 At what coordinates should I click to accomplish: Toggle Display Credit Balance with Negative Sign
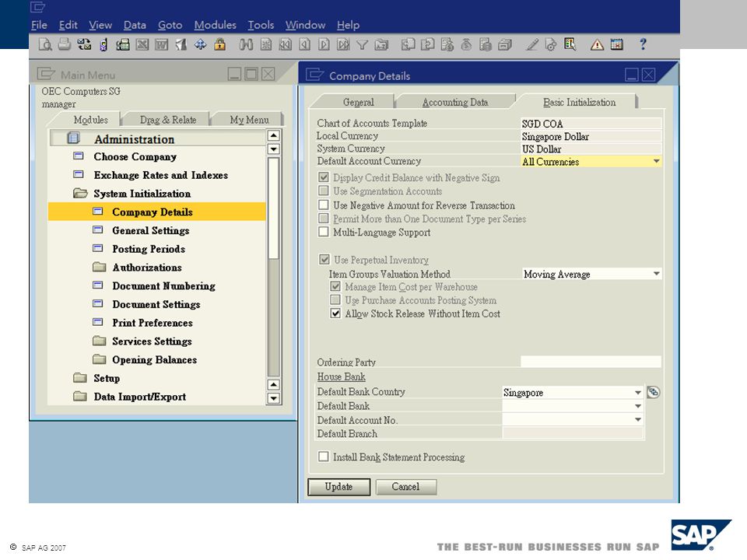coord(324,177)
